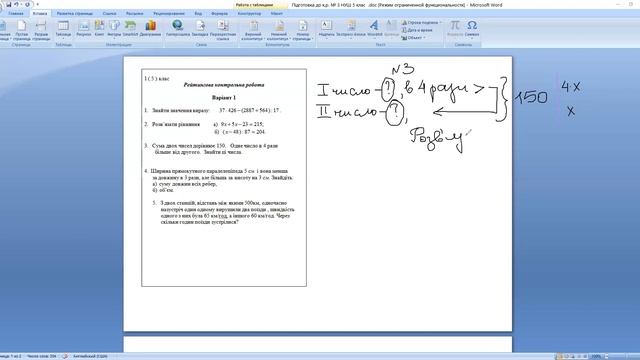
Task: Select the Вставка ribbon tab
Action: click(x=40, y=13)
